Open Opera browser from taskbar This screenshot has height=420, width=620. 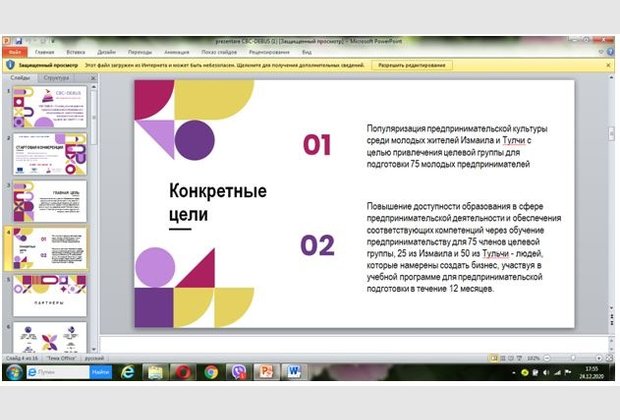pos(183,372)
